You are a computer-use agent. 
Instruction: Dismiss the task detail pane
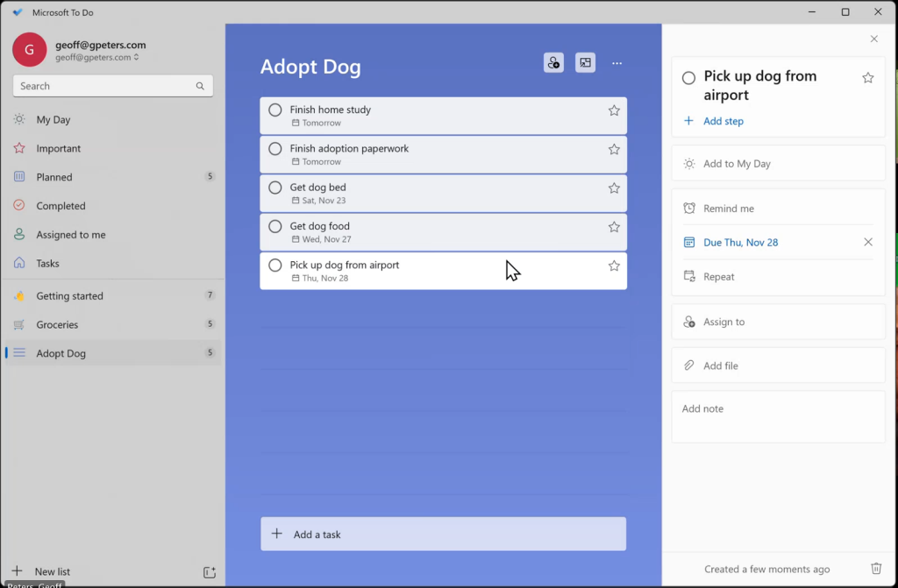point(873,39)
